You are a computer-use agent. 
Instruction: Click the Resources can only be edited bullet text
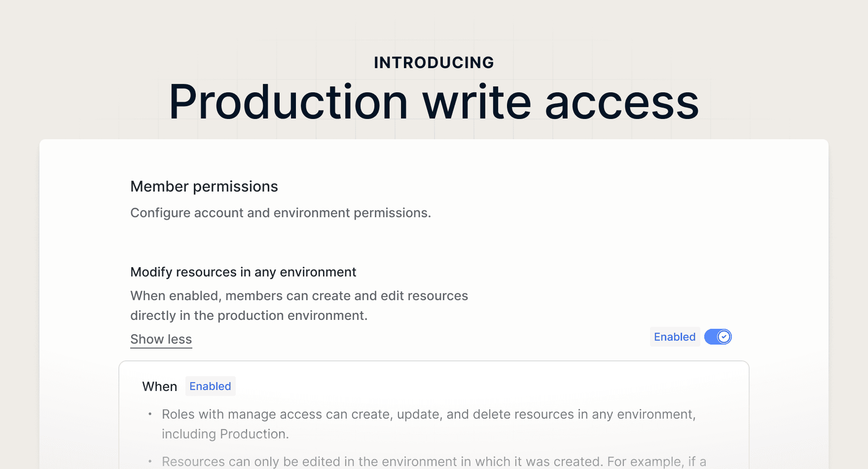pyautogui.click(x=434, y=462)
